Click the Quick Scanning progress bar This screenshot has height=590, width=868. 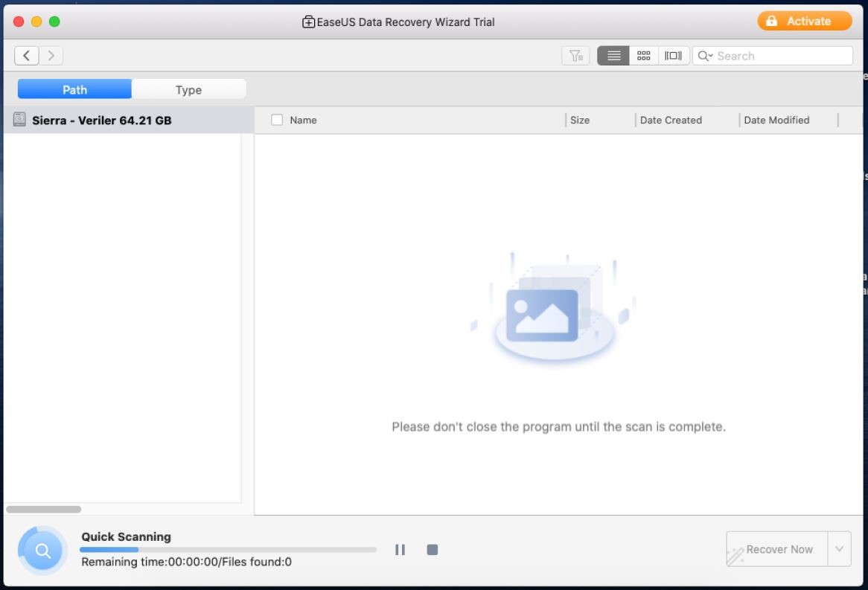coord(228,550)
